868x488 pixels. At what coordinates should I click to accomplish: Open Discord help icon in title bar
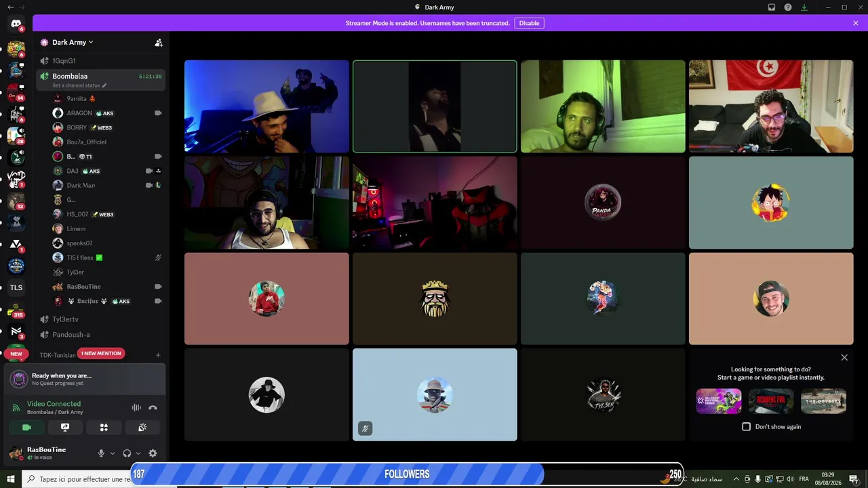tap(788, 7)
